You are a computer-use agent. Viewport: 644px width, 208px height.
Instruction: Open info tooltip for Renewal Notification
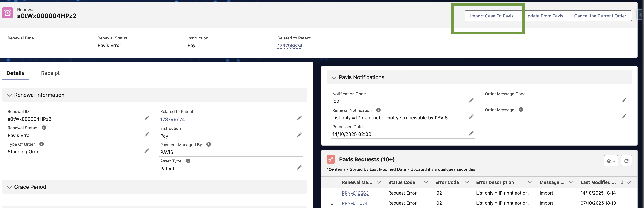pyautogui.click(x=378, y=110)
